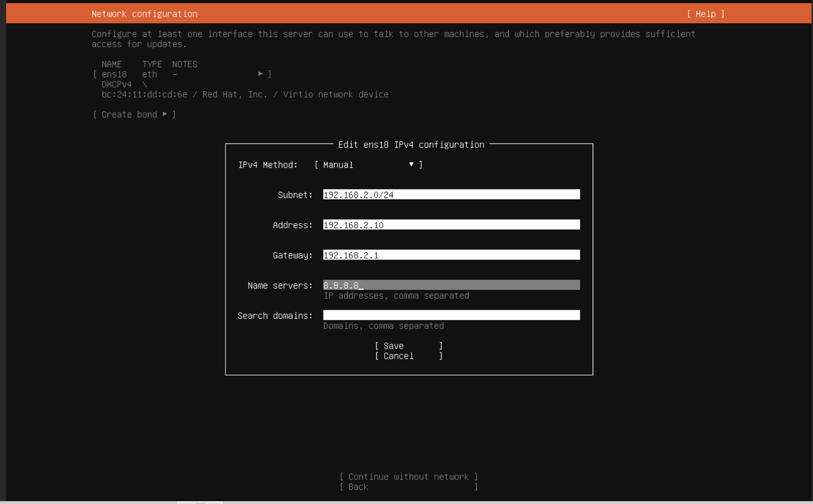Save the ens18 IPv4 configuration
Image resolution: width=813 pixels, height=504 pixels.
click(x=408, y=346)
